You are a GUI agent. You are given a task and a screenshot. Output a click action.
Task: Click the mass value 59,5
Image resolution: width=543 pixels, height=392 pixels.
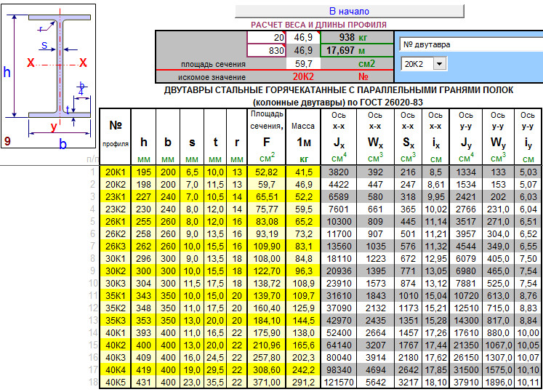coord(303,209)
